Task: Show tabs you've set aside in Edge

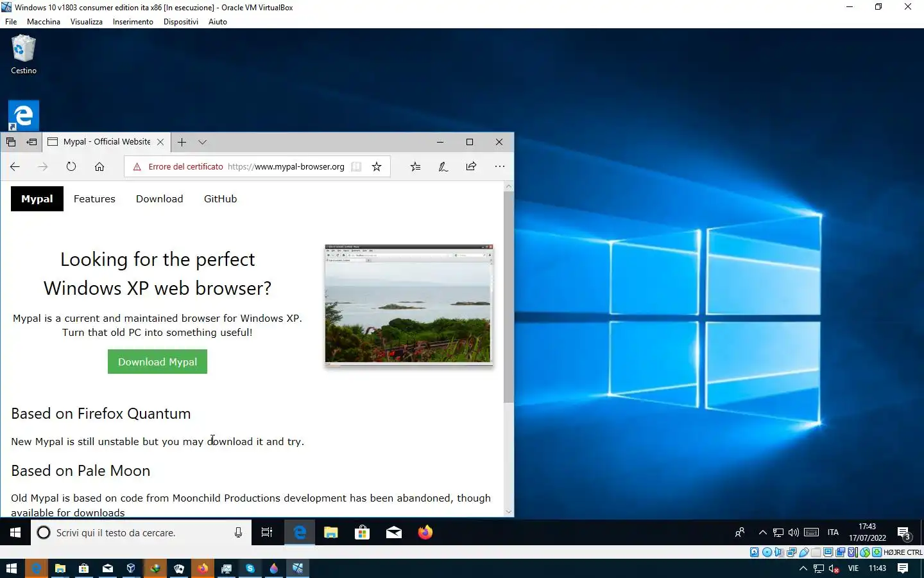Action: (x=11, y=142)
